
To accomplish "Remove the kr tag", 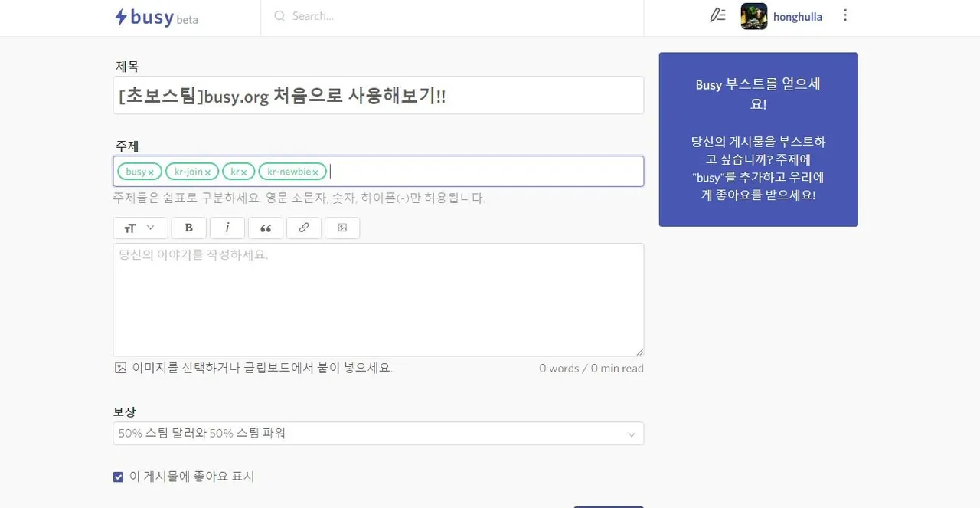I will pyautogui.click(x=243, y=173).
